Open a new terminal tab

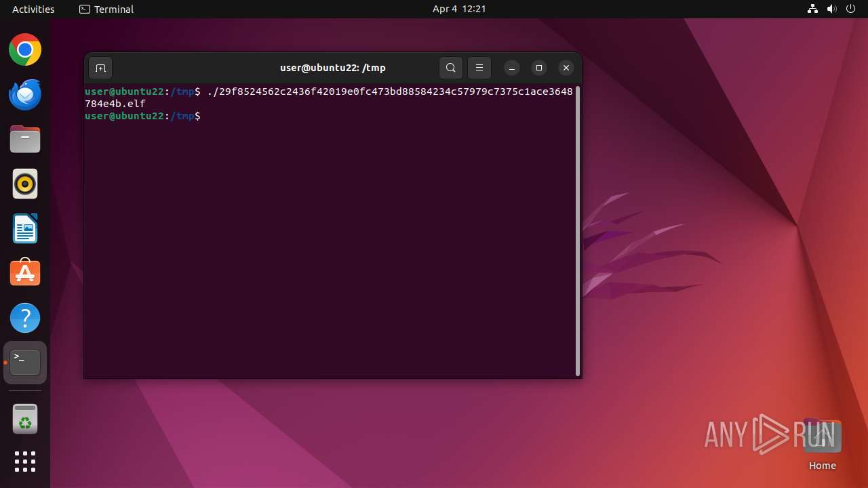[x=100, y=68]
